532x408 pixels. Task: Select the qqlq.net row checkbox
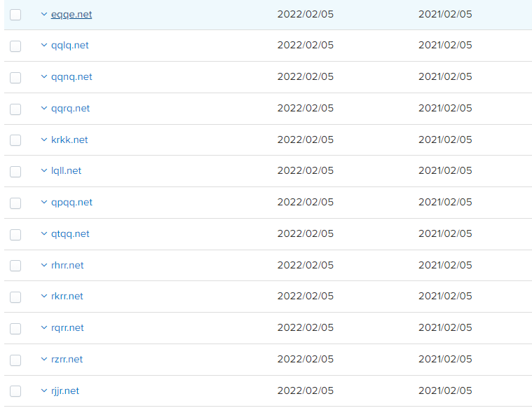pyautogui.click(x=15, y=46)
